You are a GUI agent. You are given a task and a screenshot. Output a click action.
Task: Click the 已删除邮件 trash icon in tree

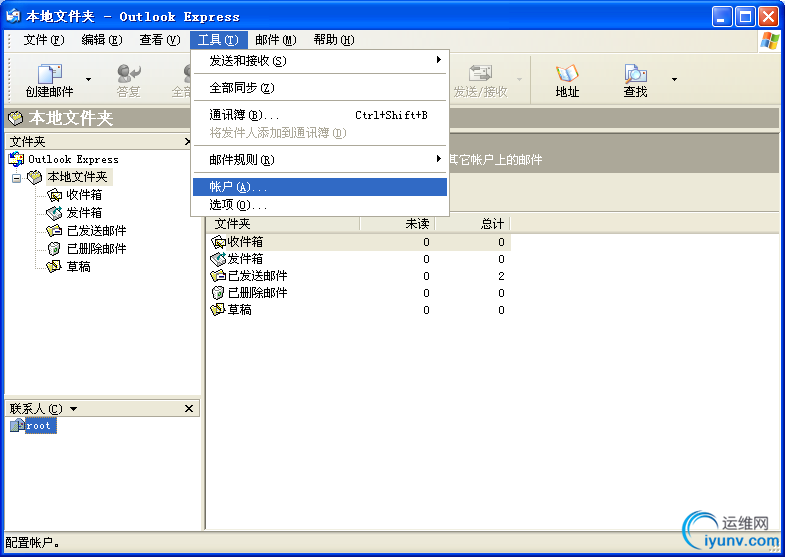54,249
